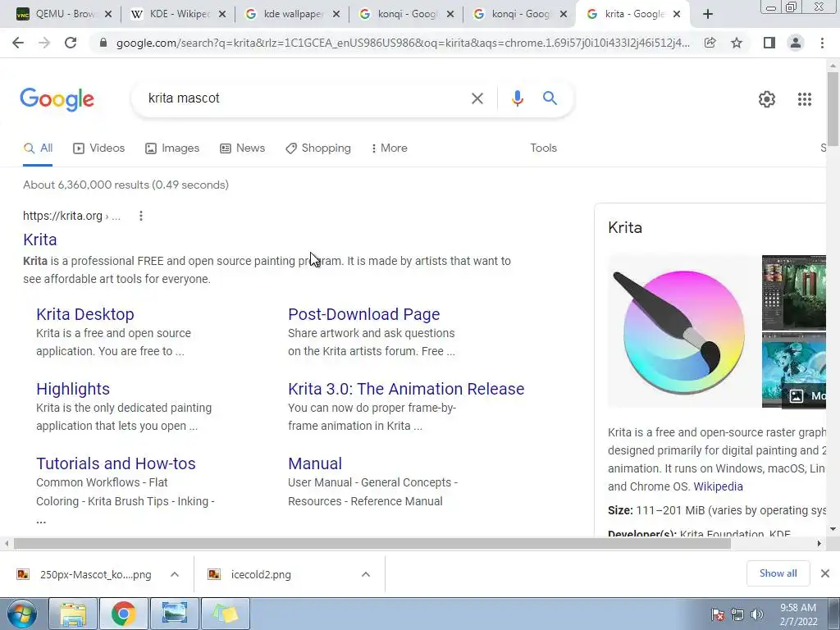This screenshot has width=840, height=630.
Task: Click the padlock site info icon
Action: (103, 43)
